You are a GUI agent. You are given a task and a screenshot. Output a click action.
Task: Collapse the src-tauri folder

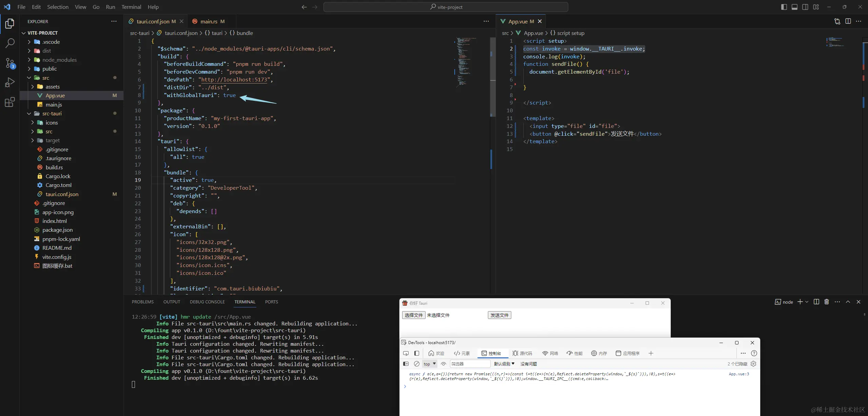click(x=52, y=113)
